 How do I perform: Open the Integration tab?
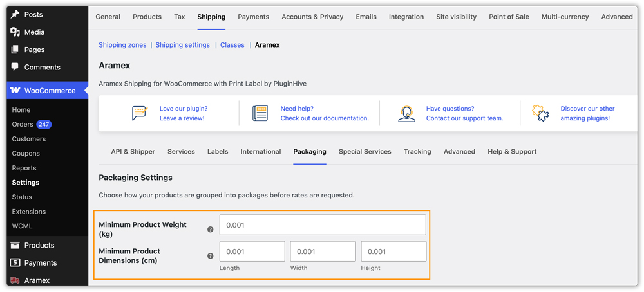pyautogui.click(x=406, y=17)
